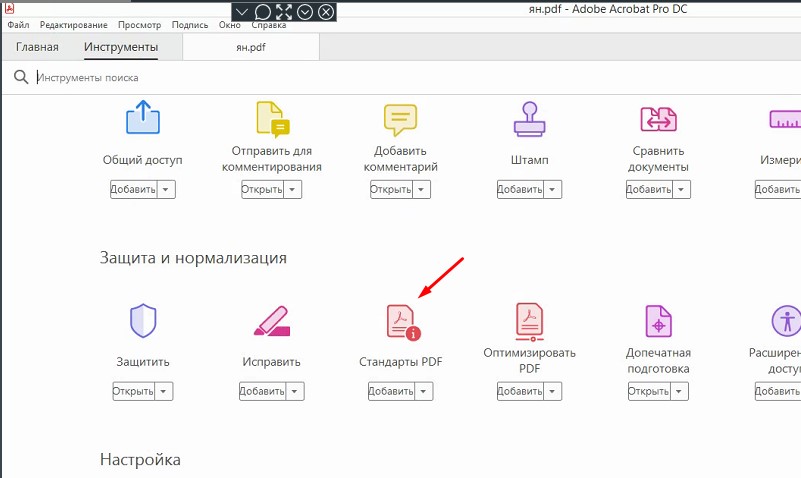Open the Подпись menu
Viewport: 801px width, 478px height.
(x=190, y=25)
